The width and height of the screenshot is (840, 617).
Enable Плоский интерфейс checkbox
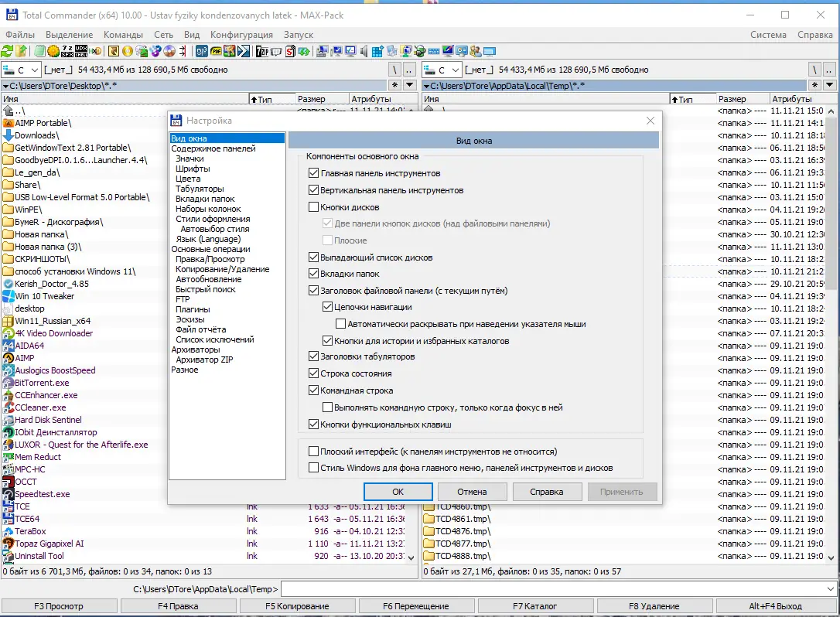click(x=314, y=452)
